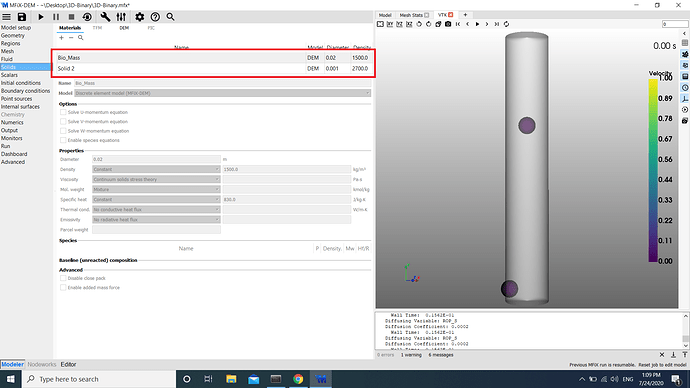The height and width of the screenshot is (388, 690).
Task: Toggle Enable species equations checkbox
Action: (x=63, y=140)
